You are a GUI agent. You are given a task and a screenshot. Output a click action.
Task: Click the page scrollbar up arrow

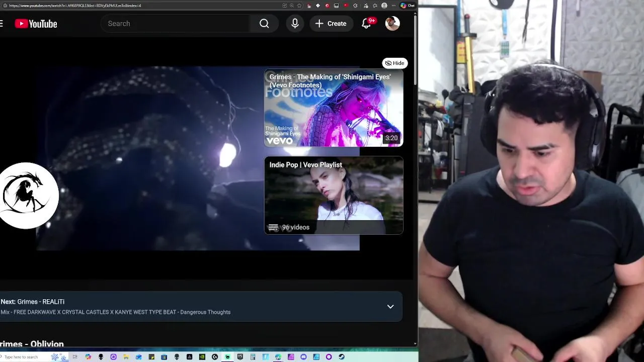point(415,14)
